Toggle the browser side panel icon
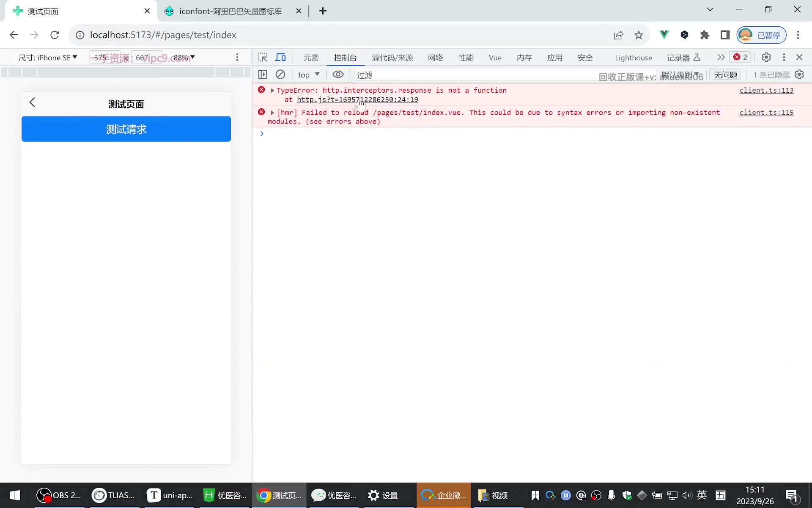Image resolution: width=812 pixels, height=508 pixels. click(x=725, y=35)
